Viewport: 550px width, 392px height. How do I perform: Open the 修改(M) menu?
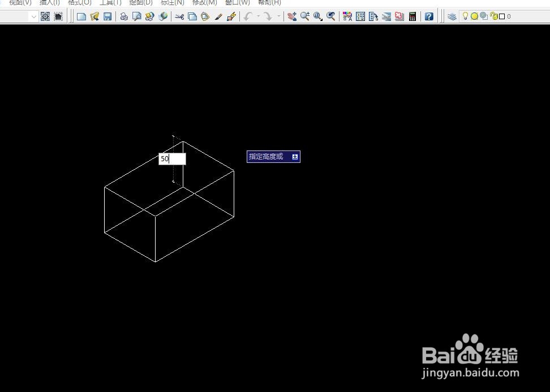tap(204, 2)
